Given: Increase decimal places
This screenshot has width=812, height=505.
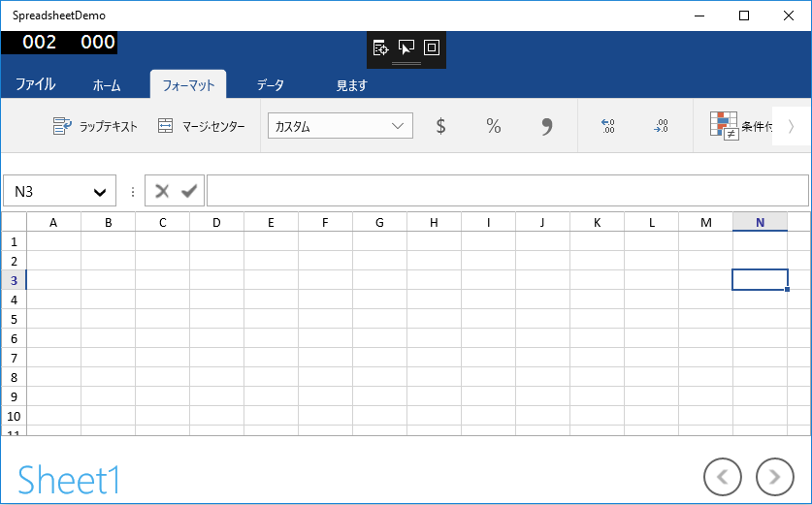Looking at the screenshot, I should click(607, 126).
